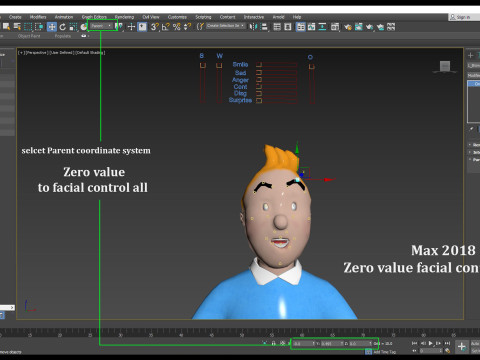
Task: Open the Animation menu
Action: 64,17
